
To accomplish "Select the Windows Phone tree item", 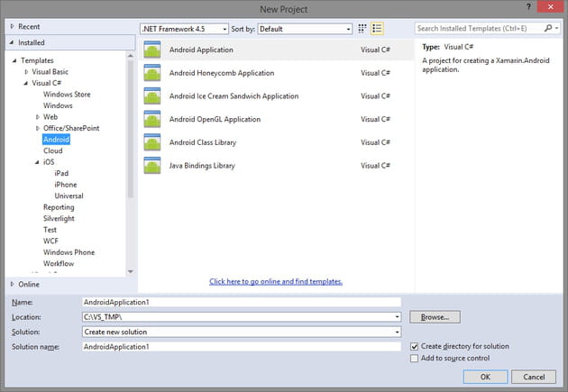I will pos(69,252).
